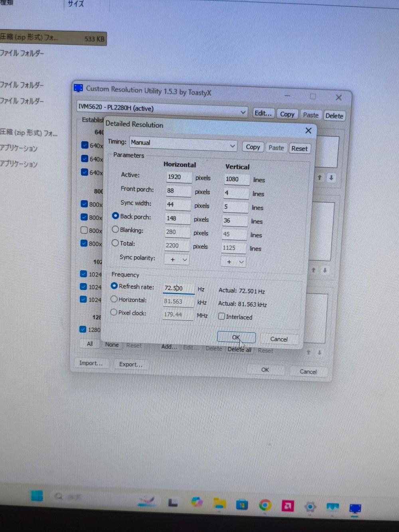Screen dimensions: 399x532
Task: Launch Google Chrome from the taskbar
Action: pyautogui.click(x=265, y=506)
